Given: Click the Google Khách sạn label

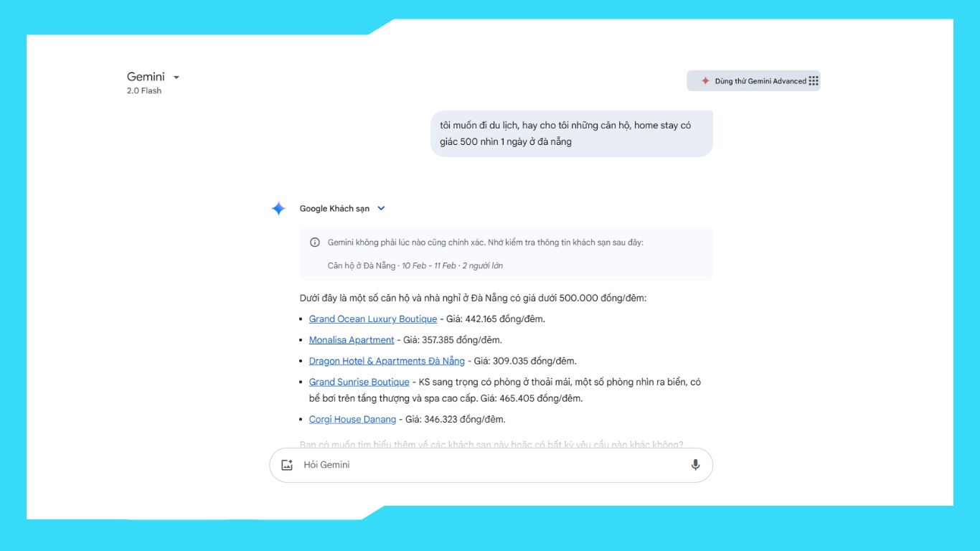Looking at the screenshot, I should 334,209.
